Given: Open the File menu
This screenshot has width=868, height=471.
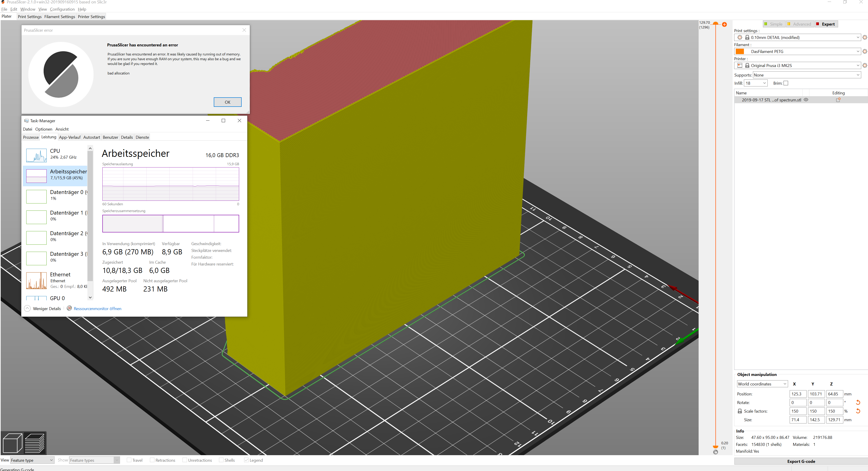Looking at the screenshot, I should (4, 9).
